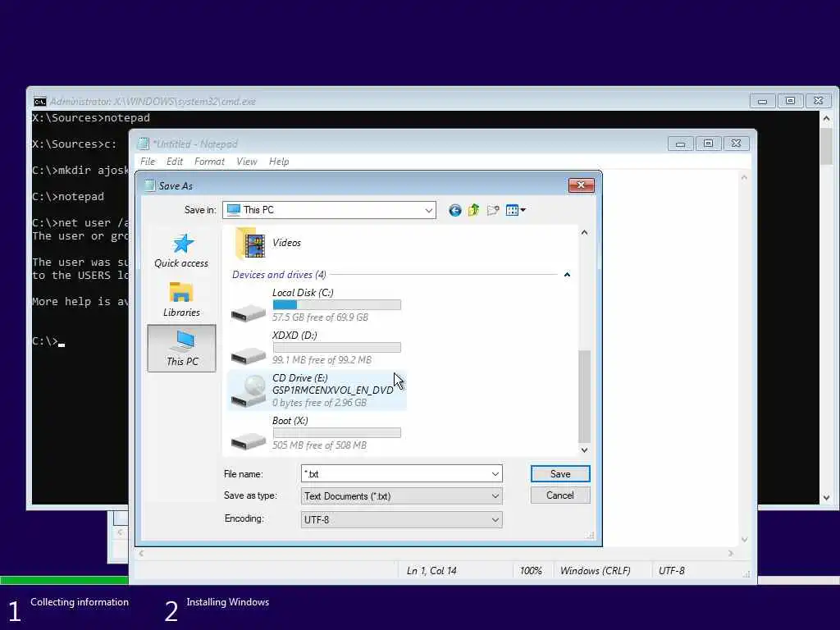The image size is (840, 630).
Task: Click the Cancel button
Action: pyautogui.click(x=560, y=495)
